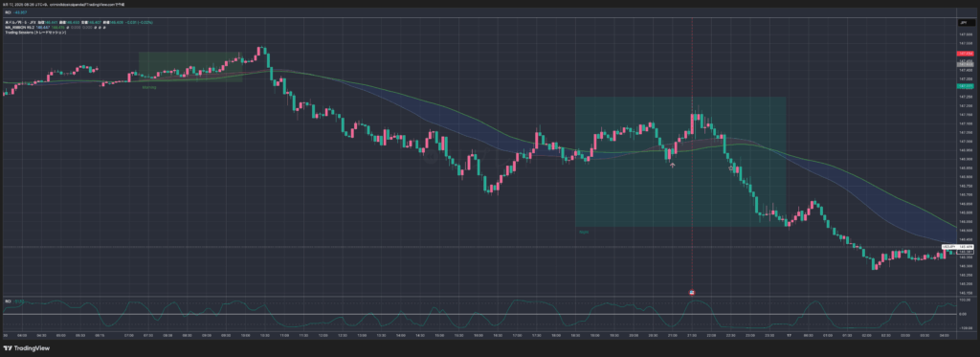The image size is (980, 357).
Task: Click the date label 17 on time axis
Action: pyautogui.click(x=789, y=335)
